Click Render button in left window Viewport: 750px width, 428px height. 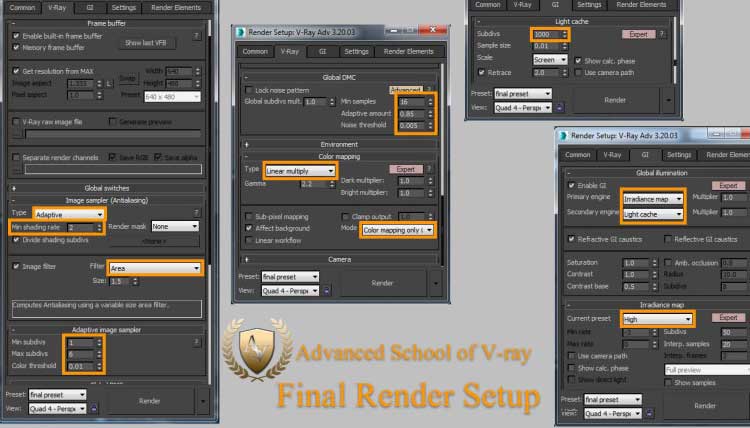point(149,401)
